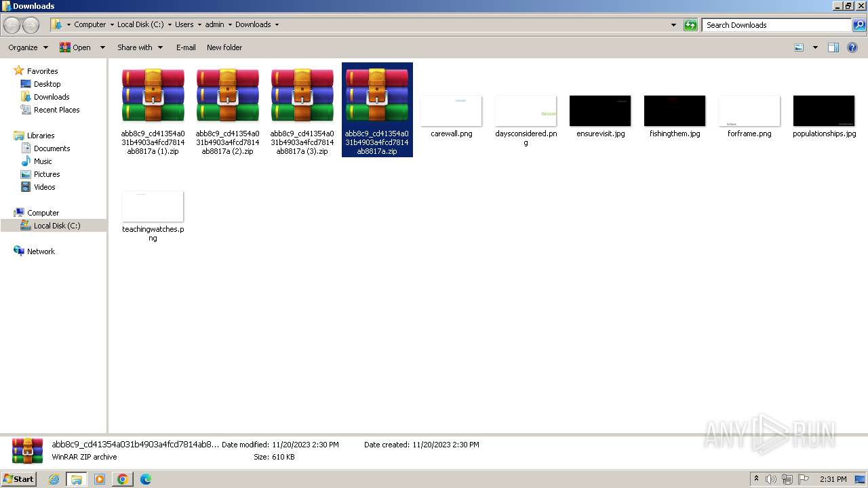
Task: Go forward with the Forward arrow button
Action: tap(31, 25)
